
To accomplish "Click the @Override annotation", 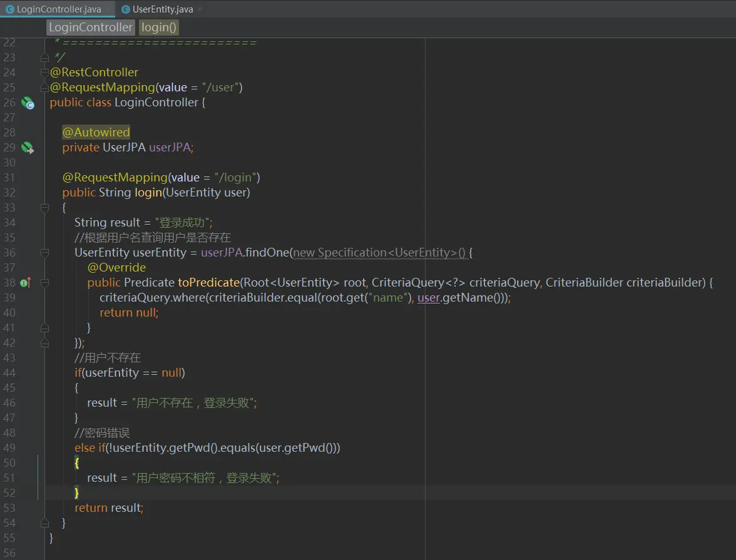I will 116,268.
